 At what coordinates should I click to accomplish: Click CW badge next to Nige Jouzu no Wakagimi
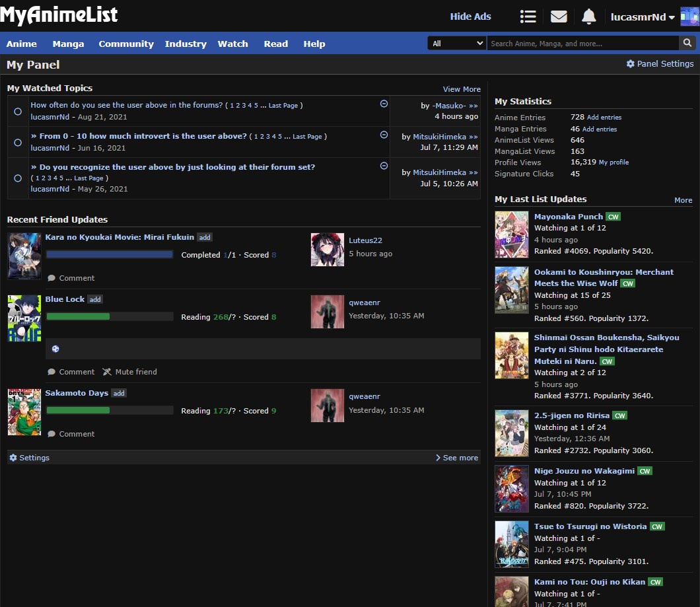(x=645, y=471)
